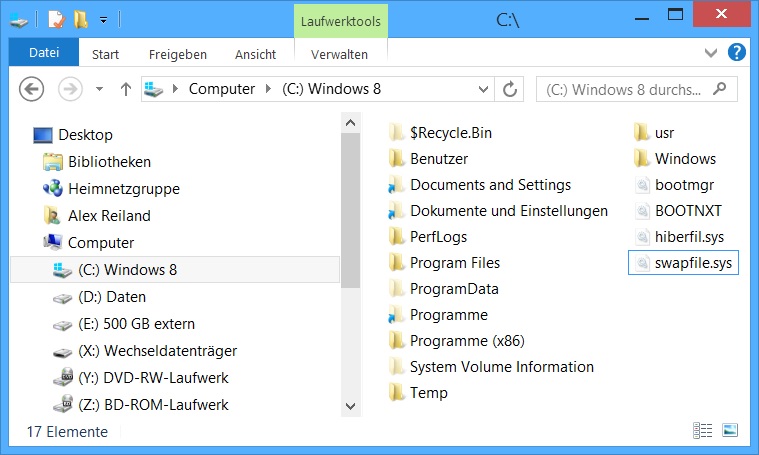Click the drive system icon in title bar

click(19, 20)
